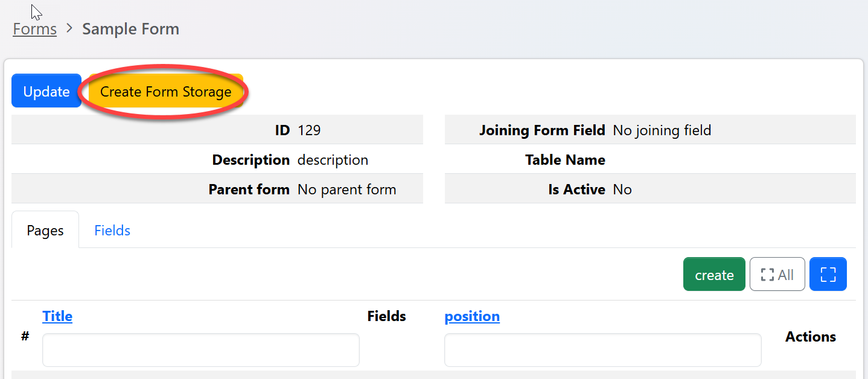Focus the Title filter input box
The image size is (868, 379).
200,350
